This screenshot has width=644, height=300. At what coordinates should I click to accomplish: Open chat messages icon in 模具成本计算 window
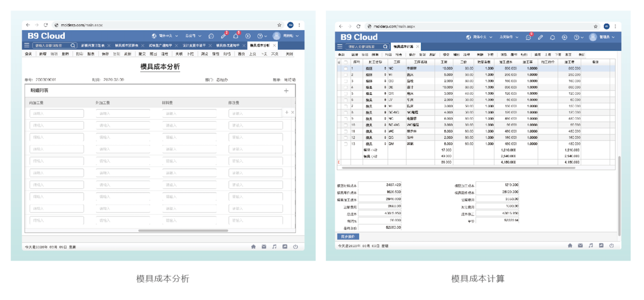pos(528,37)
